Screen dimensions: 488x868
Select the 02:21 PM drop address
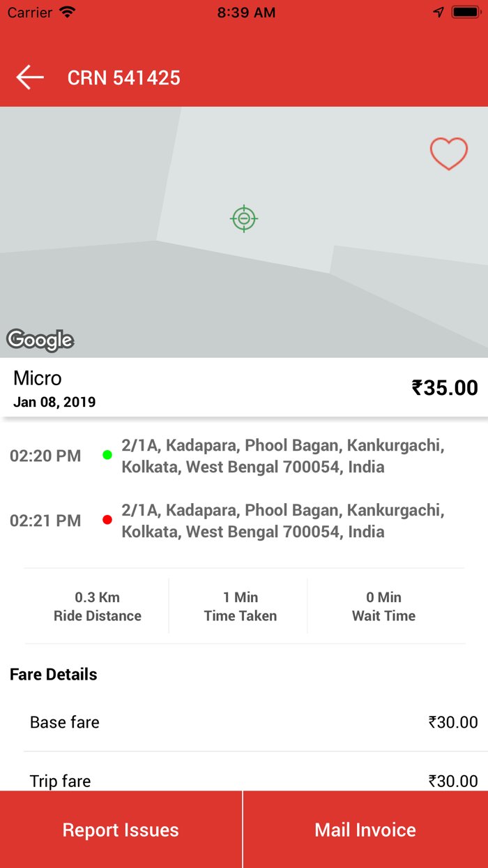282,521
